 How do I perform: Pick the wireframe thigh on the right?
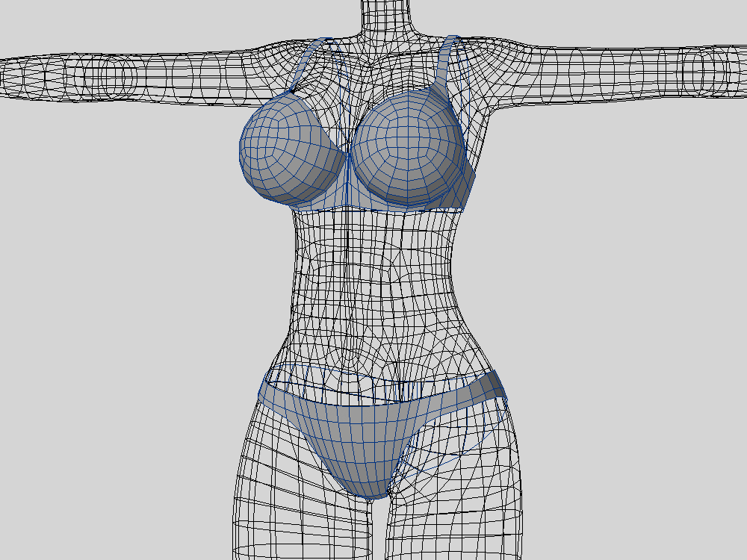(x=456, y=508)
